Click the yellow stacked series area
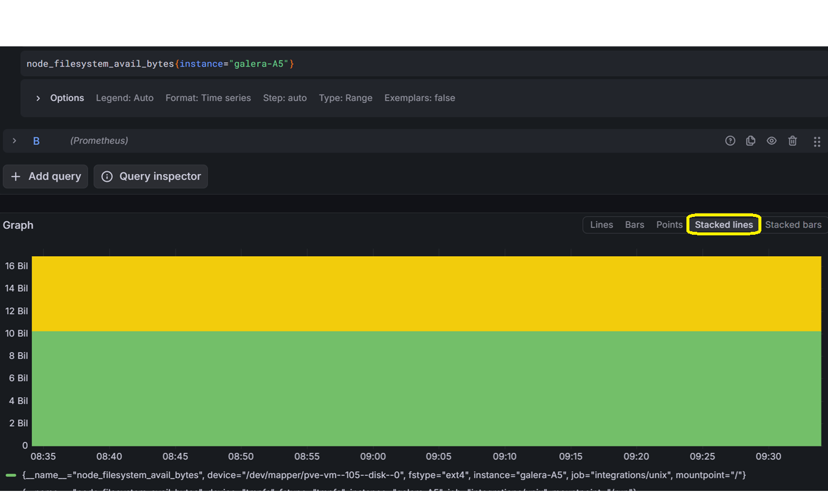This screenshot has width=828, height=504. [x=426, y=294]
